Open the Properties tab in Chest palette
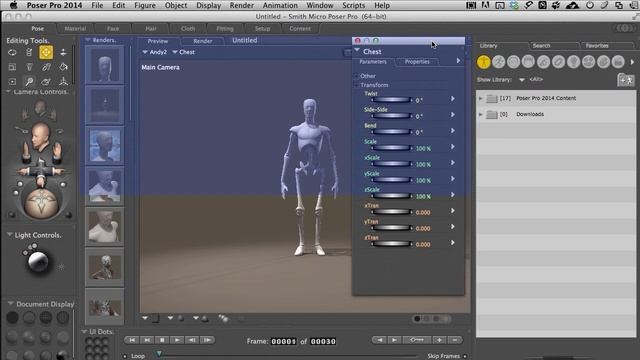The width and height of the screenshot is (640, 360). tap(417, 62)
